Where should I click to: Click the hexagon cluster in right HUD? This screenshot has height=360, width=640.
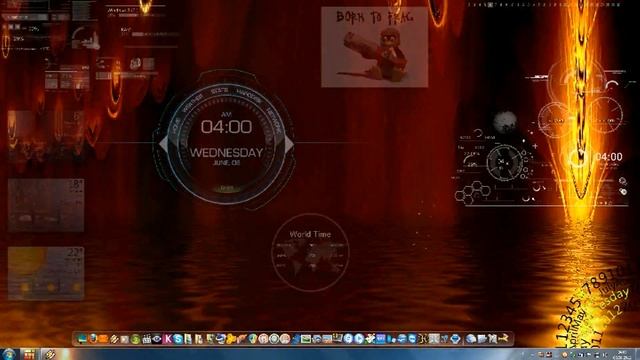[x=473, y=193]
